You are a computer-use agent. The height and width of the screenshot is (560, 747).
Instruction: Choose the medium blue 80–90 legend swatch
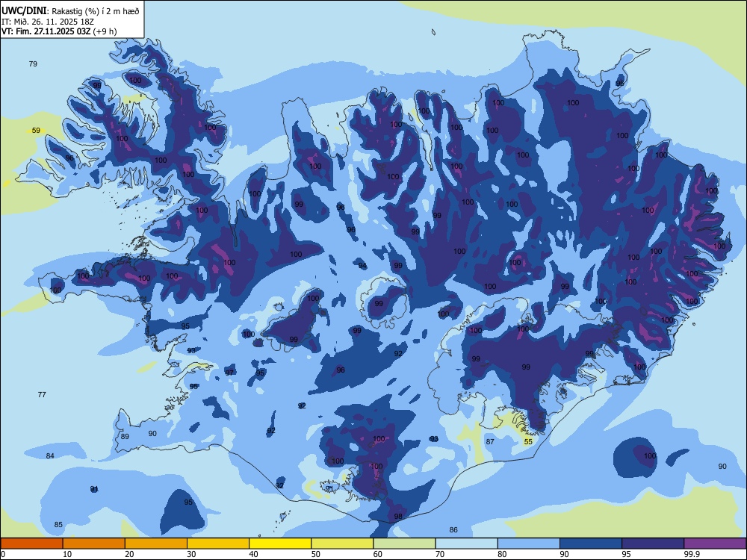click(x=529, y=544)
